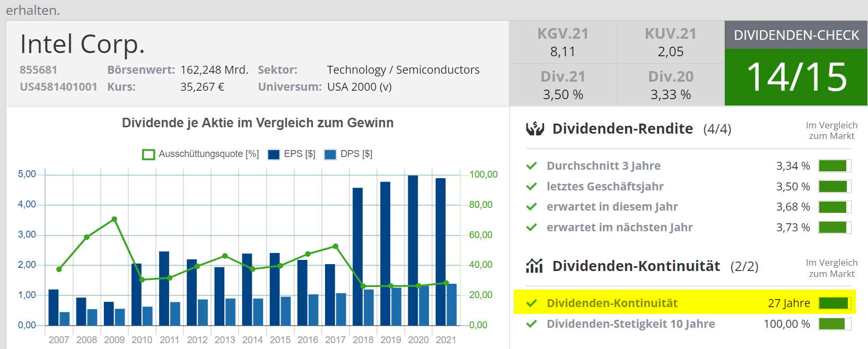This screenshot has height=349, width=868.
Task: Click erwartet in diesem Jahr label
Action: tap(612, 207)
